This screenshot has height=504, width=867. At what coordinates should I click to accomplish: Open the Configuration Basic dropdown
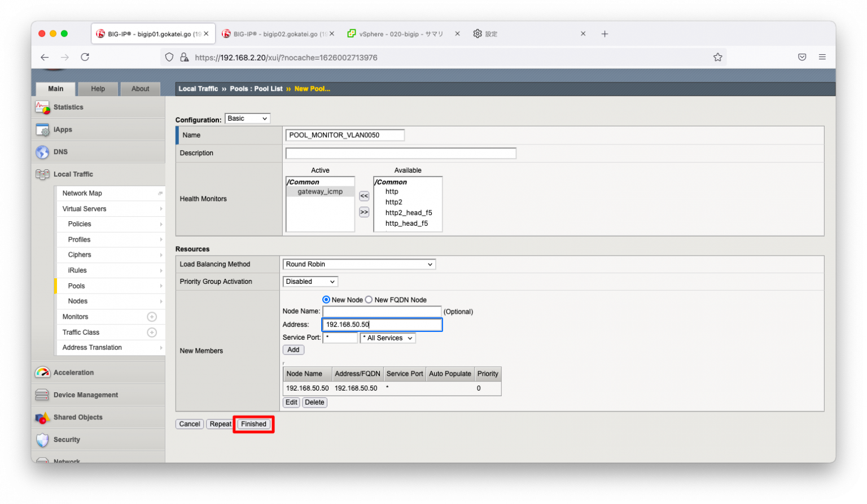247,119
